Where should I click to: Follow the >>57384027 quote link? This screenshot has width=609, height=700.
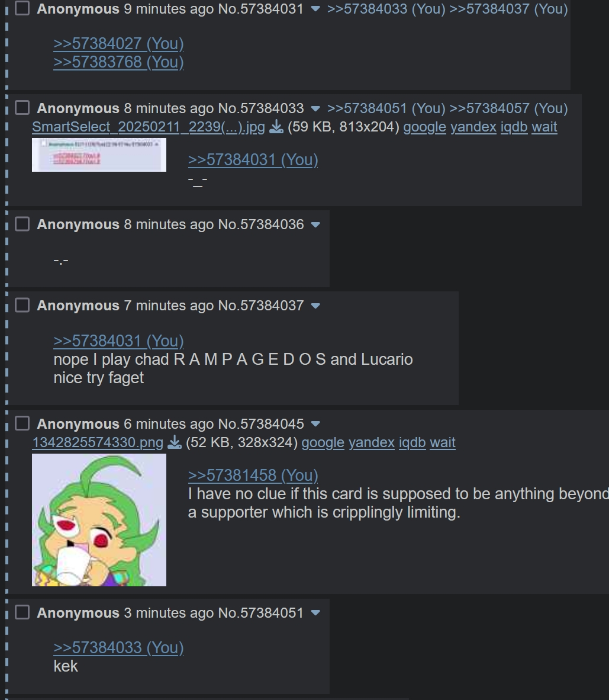coord(118,44)
